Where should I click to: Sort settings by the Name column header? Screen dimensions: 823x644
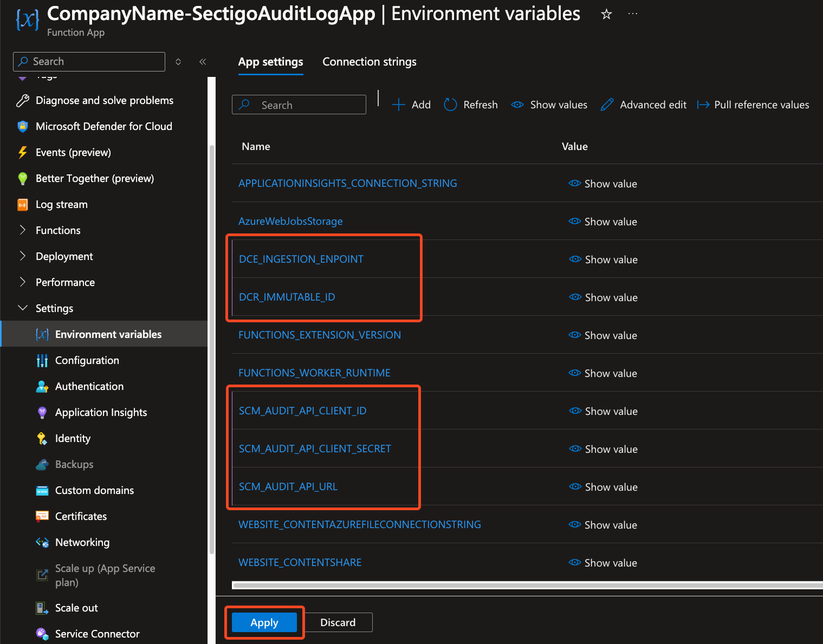[256, 146]
